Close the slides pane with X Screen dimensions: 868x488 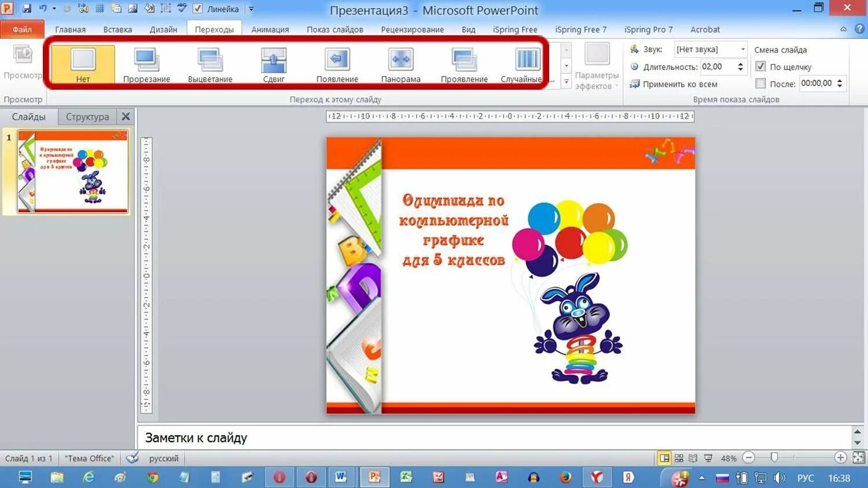click(126, 116)
